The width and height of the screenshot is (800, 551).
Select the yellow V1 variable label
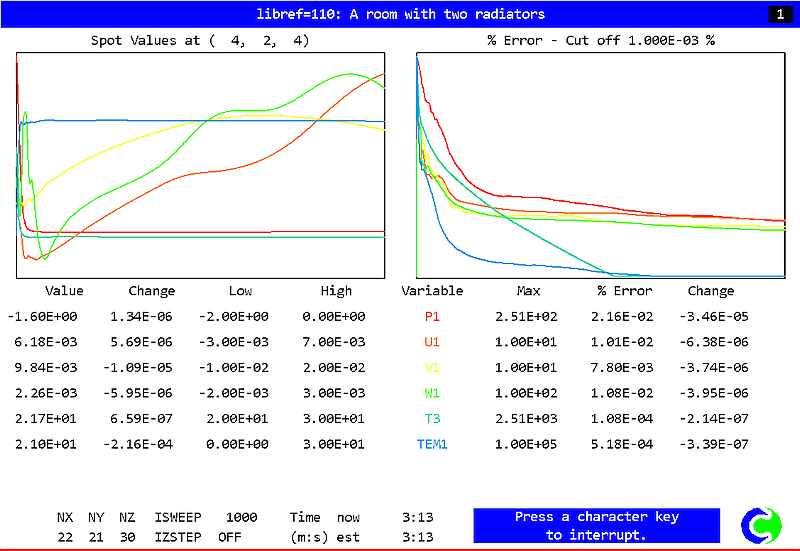pos(432,367)
